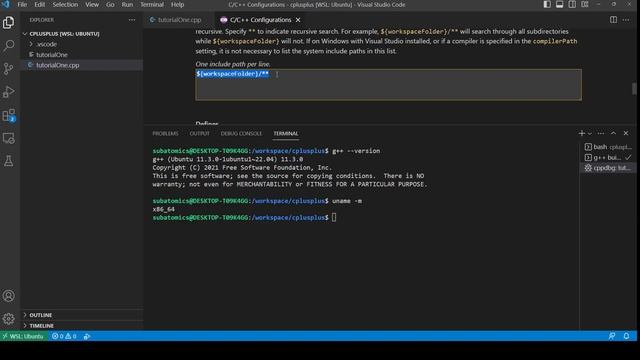
Task: Open the Go menu
Action: 110,4
